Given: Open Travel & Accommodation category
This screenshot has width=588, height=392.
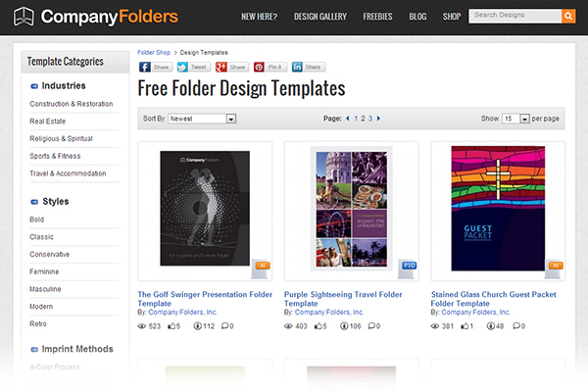Looking at the screenshot, I should pyautogui.click(x=68, y=173).
